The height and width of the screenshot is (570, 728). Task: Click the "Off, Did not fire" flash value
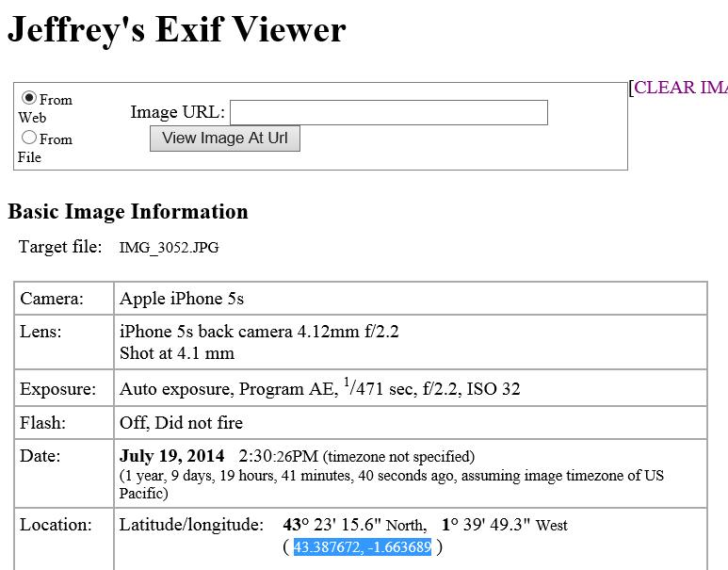coord(181,424)
